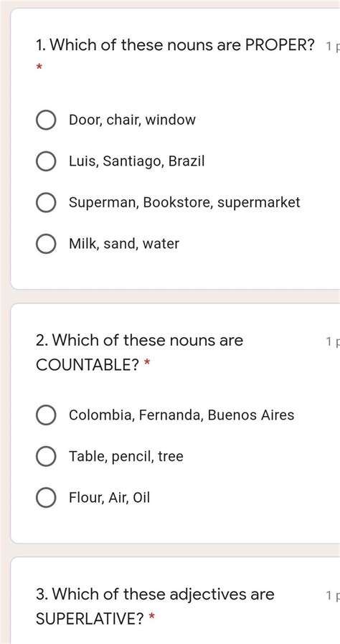Select radio circle for Colombia, Fernanda, Buenos Aires
The image size is (340, 644).
pos(46,415)
